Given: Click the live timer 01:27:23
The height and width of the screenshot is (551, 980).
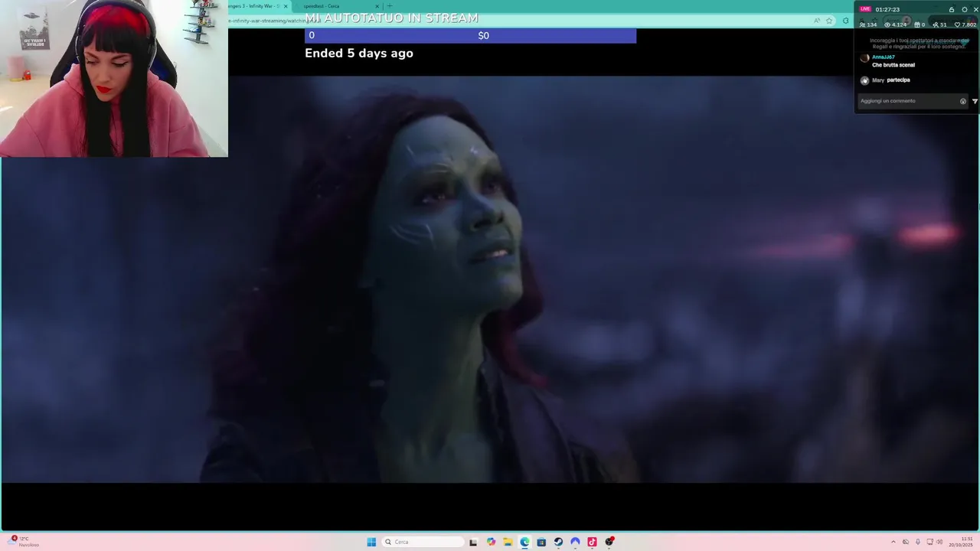Looking at the screenshot, I should [x=887, y=9].
